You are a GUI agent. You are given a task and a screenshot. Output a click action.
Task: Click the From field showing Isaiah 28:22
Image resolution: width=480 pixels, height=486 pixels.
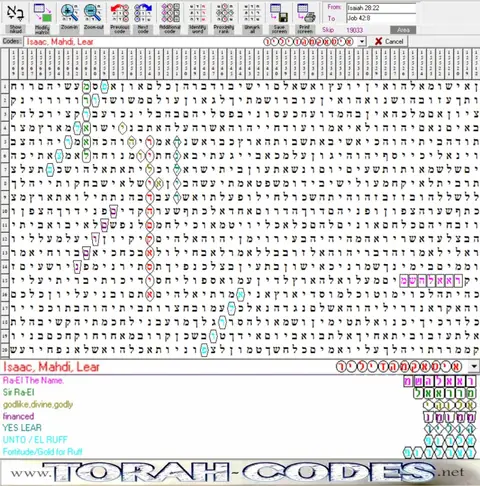[381, 8]
